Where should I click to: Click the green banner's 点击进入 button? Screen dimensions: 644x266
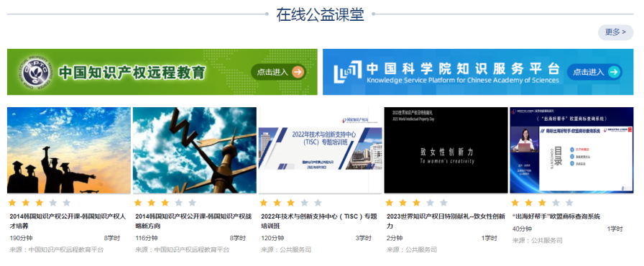click(x=278, y=72)
